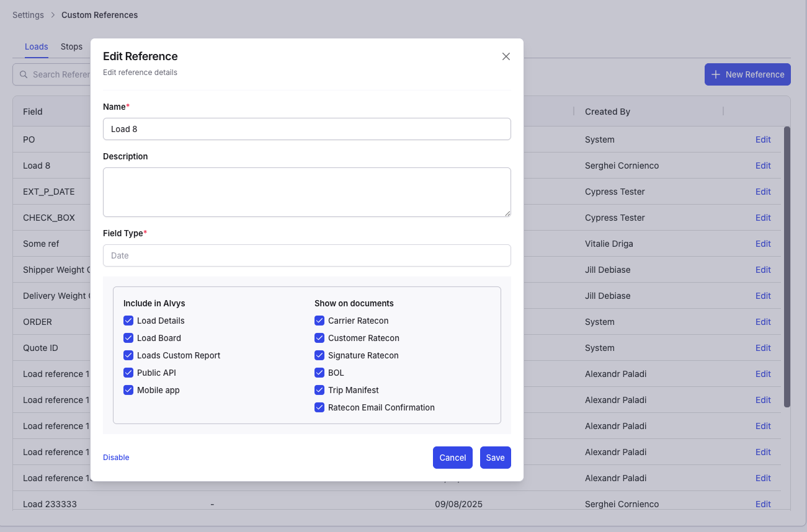Screen dimensions: 807x532
Task: Edit the PO reference row
Action: point(763,140)
